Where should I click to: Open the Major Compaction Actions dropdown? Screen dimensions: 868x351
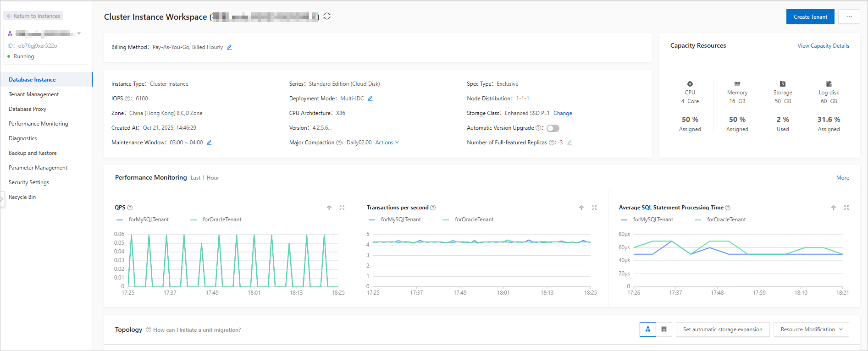pos(387,143)
